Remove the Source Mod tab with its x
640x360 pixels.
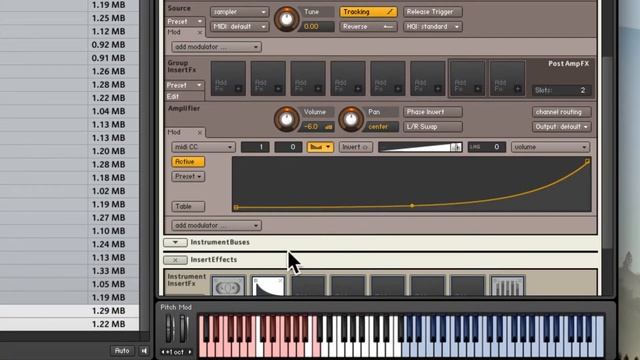(x=200, y=32)
